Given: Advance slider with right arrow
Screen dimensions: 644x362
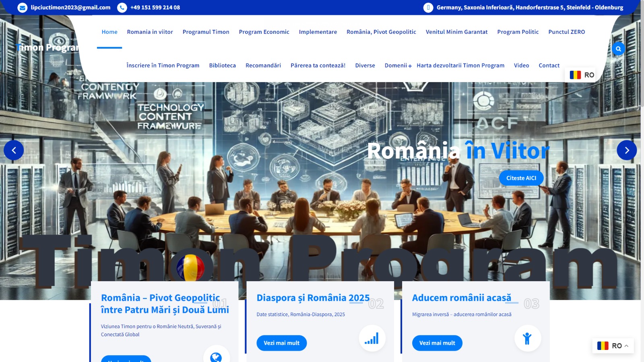Looking at the screenshot, I should tap(627, 150).
